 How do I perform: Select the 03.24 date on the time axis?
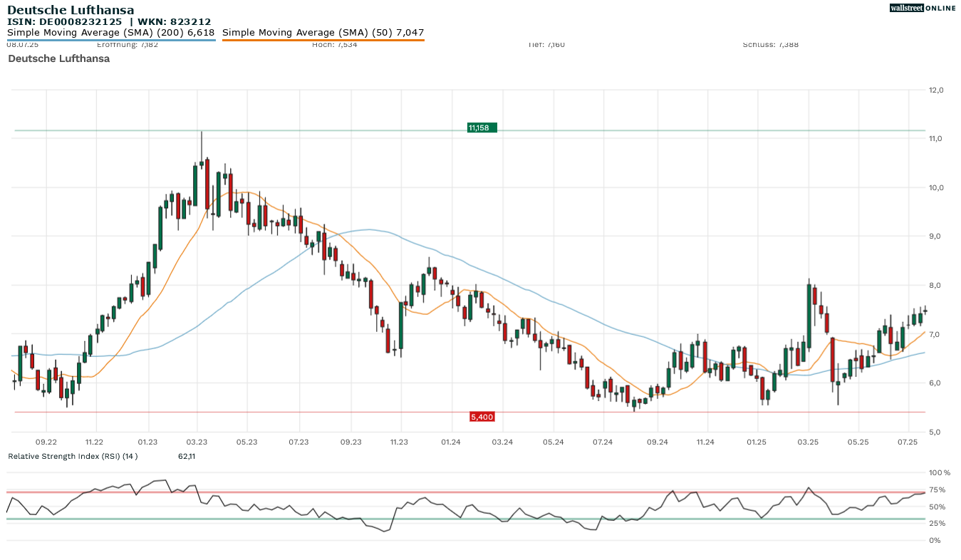click(502, 442)
